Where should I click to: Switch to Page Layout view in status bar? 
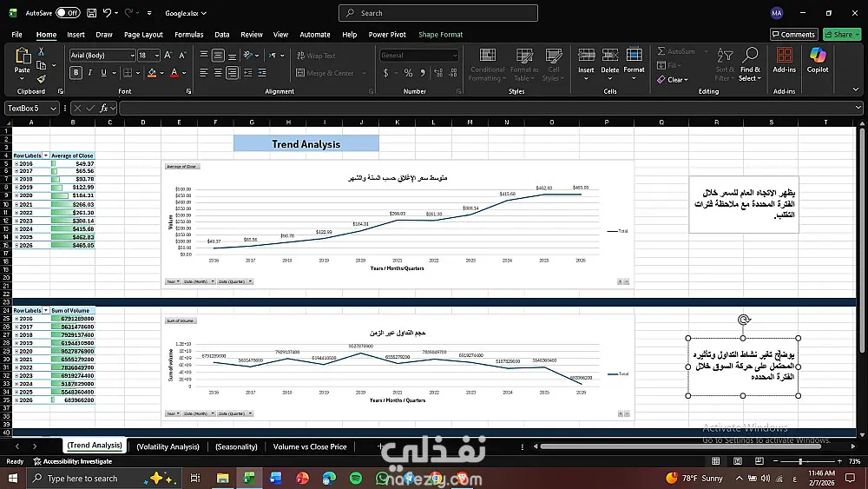pyautogui.click(x=737, y=460)
